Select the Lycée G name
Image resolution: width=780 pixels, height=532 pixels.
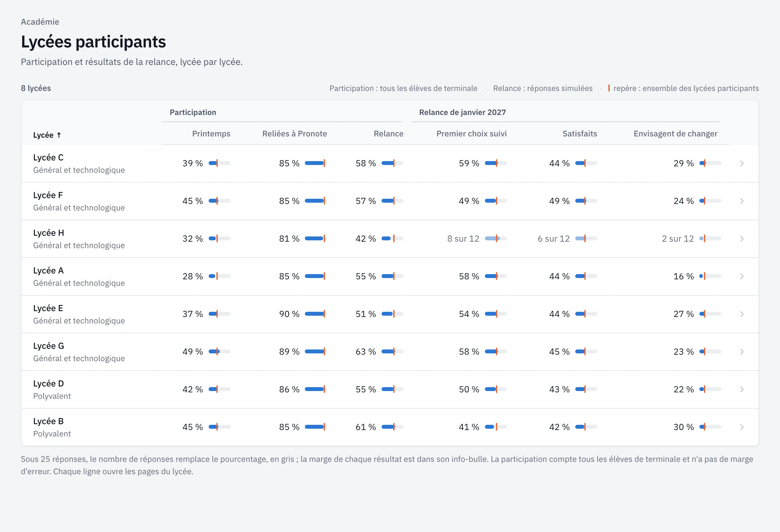coord(49,346)
